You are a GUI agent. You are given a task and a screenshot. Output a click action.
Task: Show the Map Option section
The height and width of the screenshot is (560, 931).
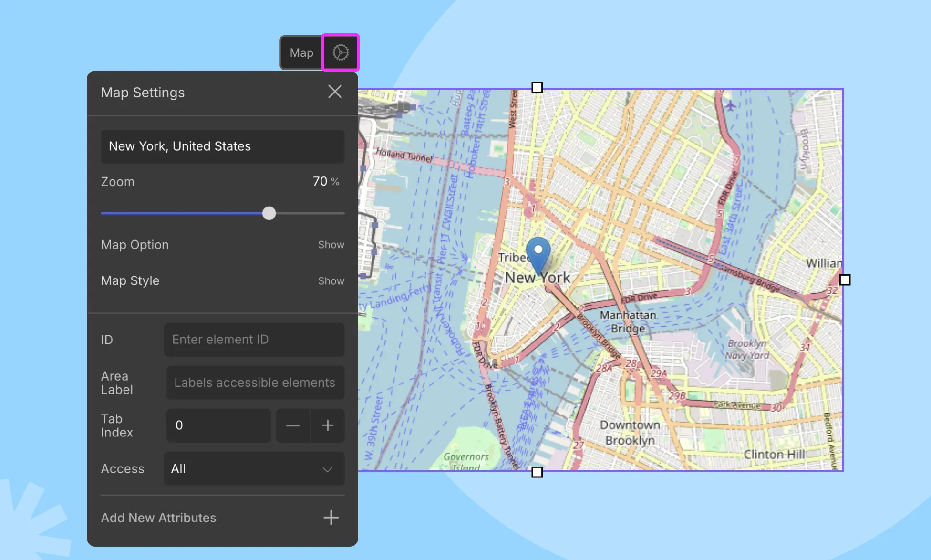(x=331, y=245)
